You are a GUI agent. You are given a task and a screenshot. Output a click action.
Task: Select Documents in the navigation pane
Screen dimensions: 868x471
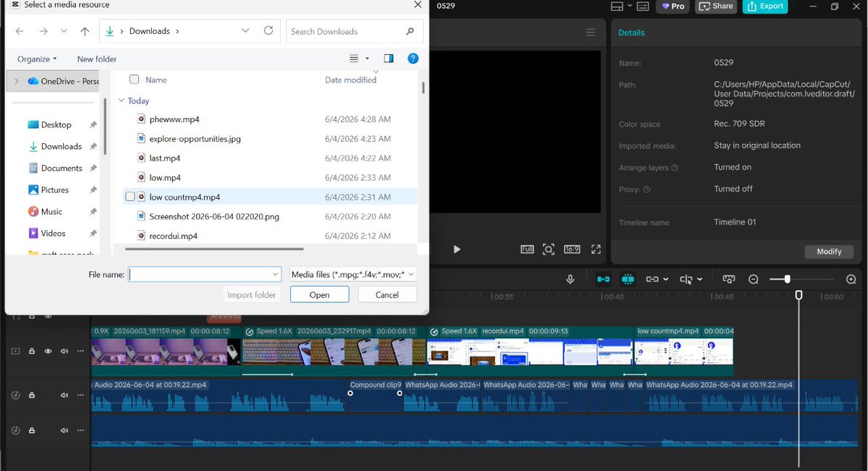pyautogui.click(x=61, y=168)
